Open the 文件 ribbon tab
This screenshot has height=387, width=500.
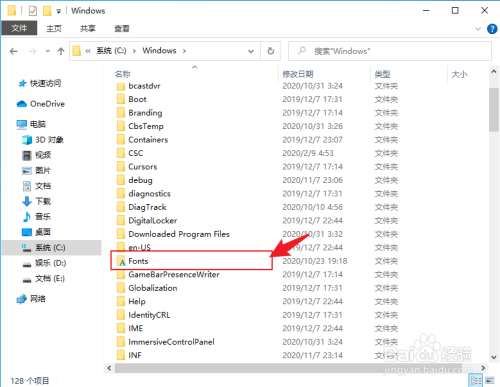[x=19, y=28]
